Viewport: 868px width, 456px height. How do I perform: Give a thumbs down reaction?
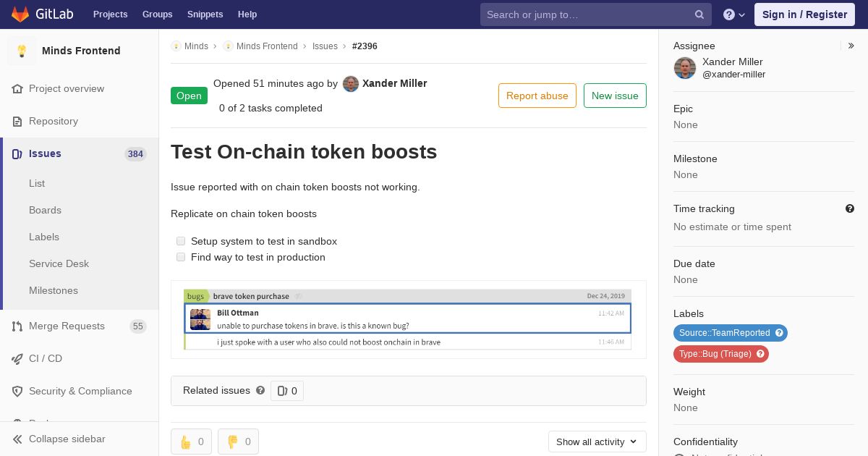[238, 442]
